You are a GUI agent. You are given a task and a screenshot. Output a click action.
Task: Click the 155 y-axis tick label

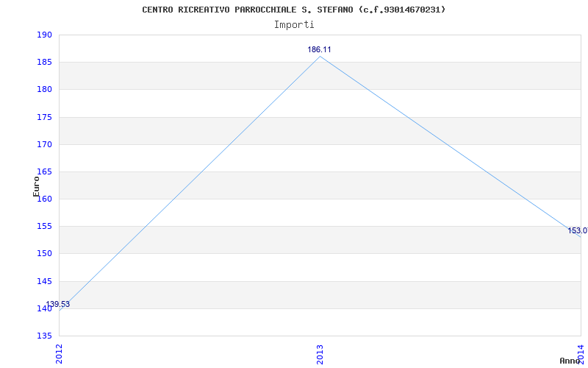click(44, 227)
